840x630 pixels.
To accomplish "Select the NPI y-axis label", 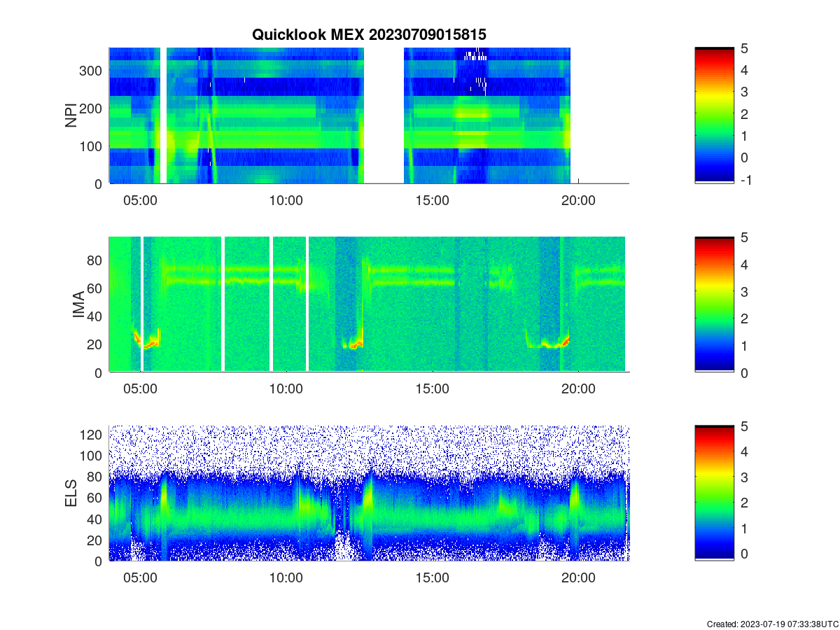I will [x=71, y=115].
